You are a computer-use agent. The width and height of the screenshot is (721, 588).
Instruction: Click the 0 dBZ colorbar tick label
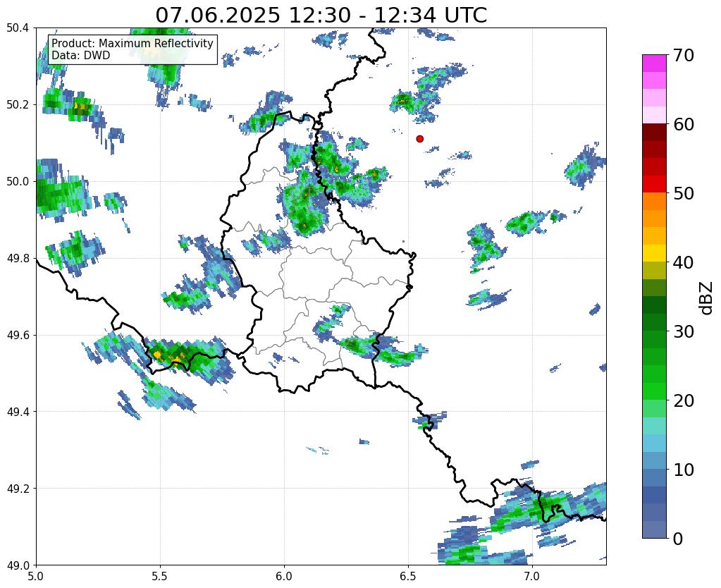pos(678,539)
